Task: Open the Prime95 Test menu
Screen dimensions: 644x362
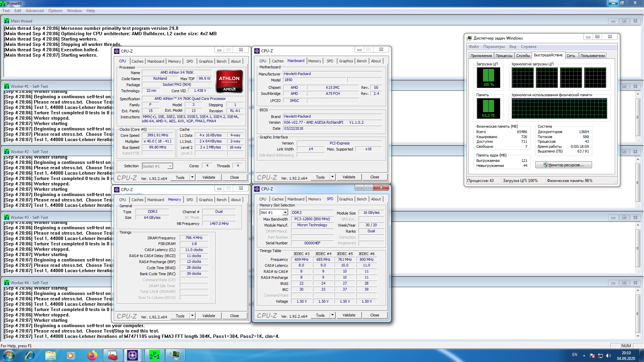Action: point(6,11)
